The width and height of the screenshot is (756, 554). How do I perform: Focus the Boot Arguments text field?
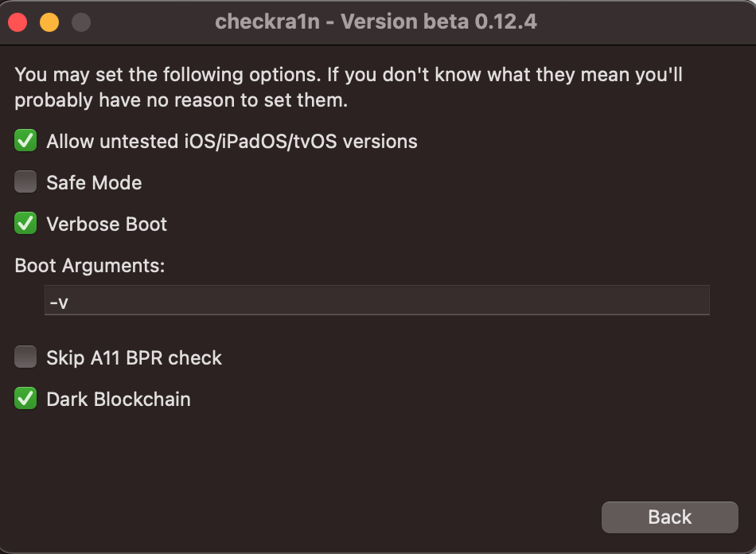point(376,301)
